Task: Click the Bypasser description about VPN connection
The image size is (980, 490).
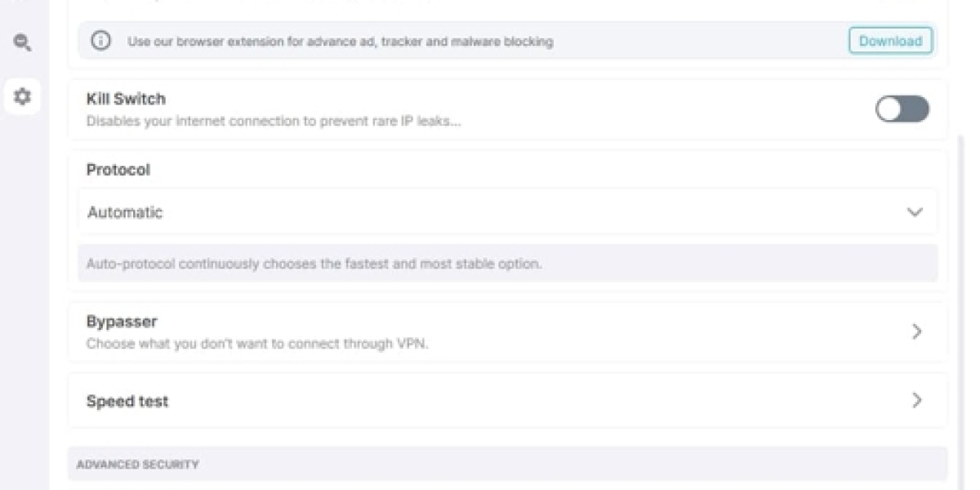Action: click(257, 344)
